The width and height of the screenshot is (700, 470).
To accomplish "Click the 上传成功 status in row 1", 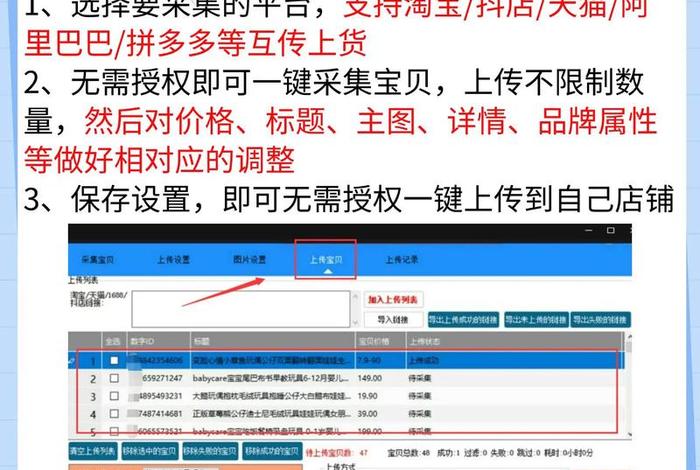I will (423, 360).
